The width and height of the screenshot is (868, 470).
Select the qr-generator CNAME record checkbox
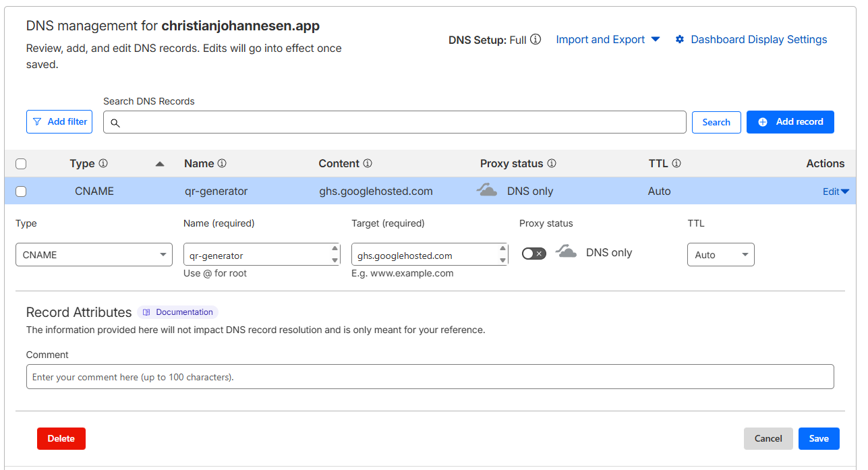(x=21, y=192)
